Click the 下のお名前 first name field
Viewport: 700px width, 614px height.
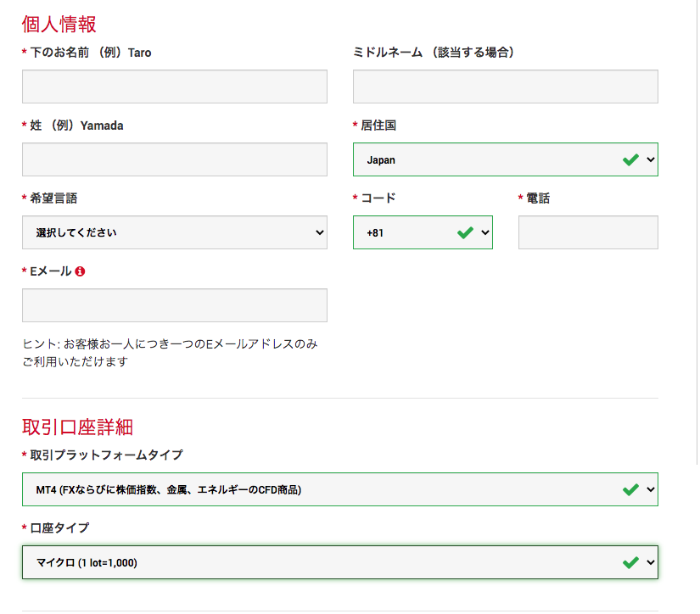click(175, 87)
